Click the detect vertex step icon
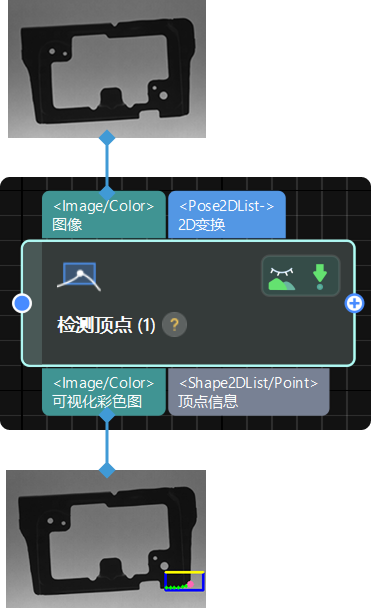This screenshot has height=608, width=371. (79, 276)
